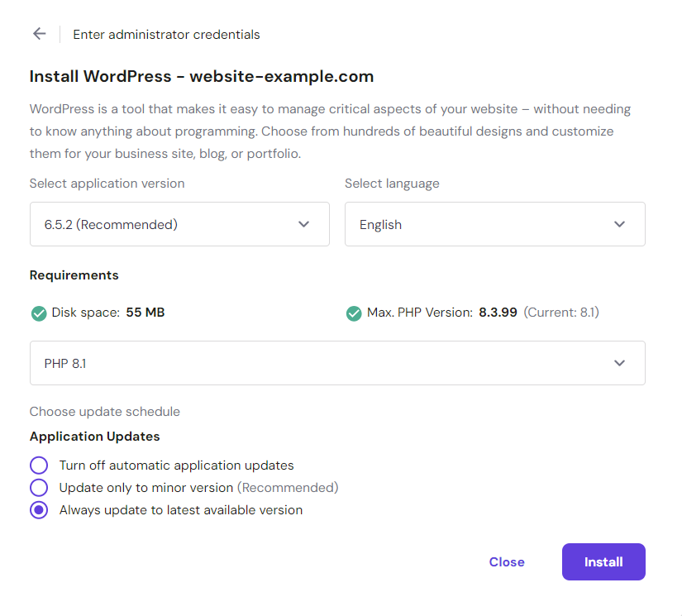Click the green checkmark beside Disk space

[x=38, y=313]
